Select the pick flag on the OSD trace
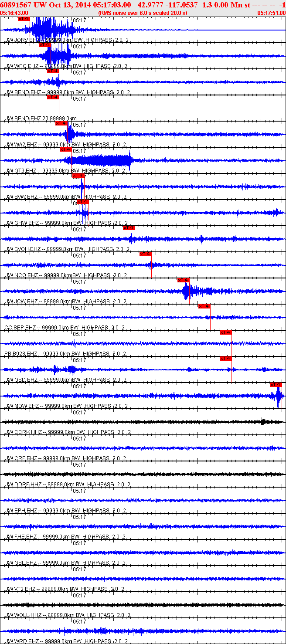The width and height of the screenshot is (286, 644). click(x=225, y=359)
